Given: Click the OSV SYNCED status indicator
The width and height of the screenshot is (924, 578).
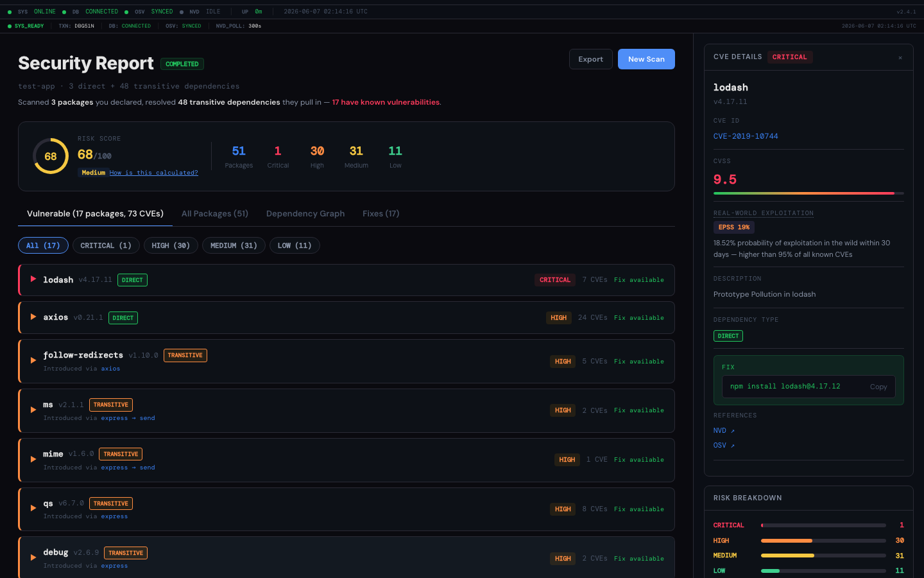Looking at the screenshot, I should click(148, 12).
